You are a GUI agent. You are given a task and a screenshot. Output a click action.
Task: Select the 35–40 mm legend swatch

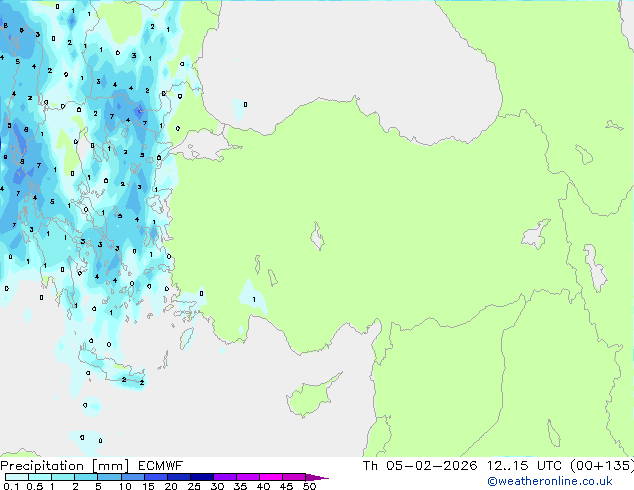click(x=247, y=477)
